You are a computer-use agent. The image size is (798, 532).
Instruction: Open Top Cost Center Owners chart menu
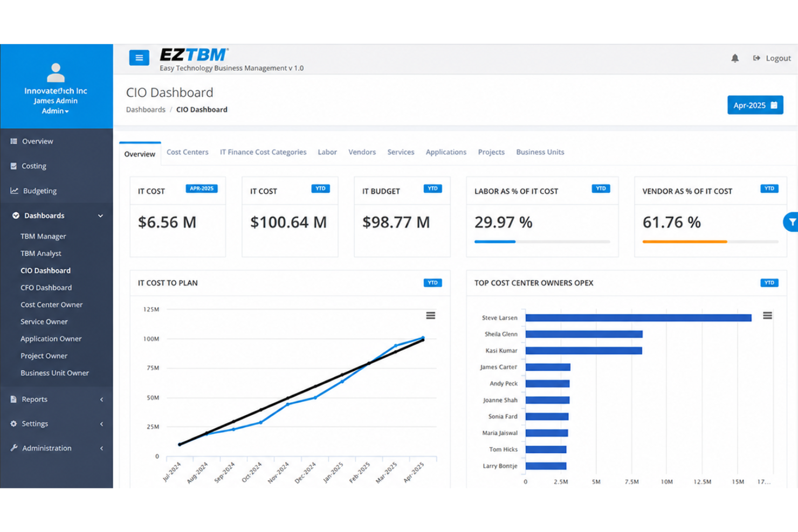click(x=767, y=316)
